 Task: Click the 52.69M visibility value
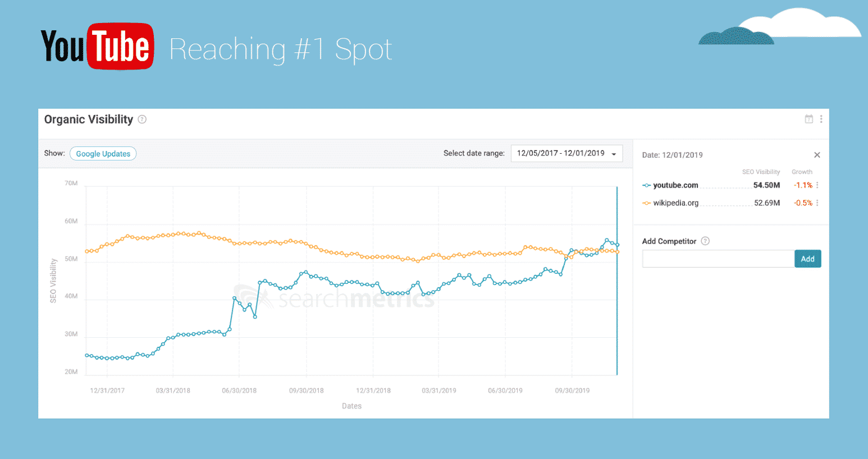pyautogui.click(x=767, y=203)
